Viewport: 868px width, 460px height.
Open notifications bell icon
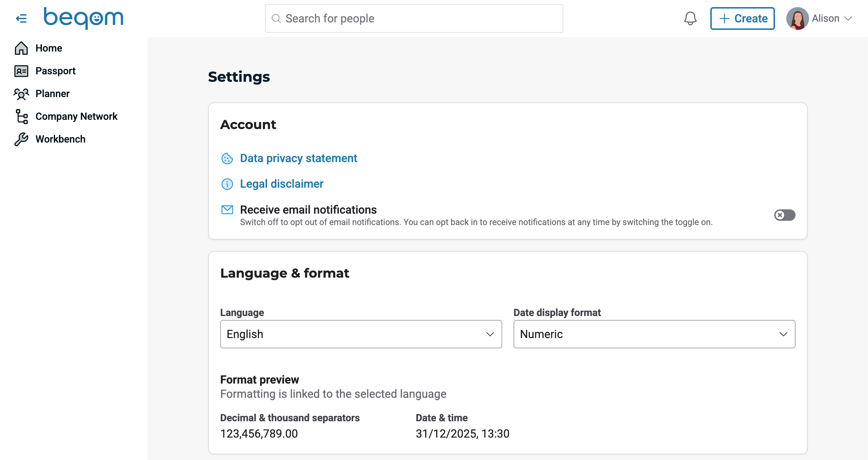pos(690,18)
